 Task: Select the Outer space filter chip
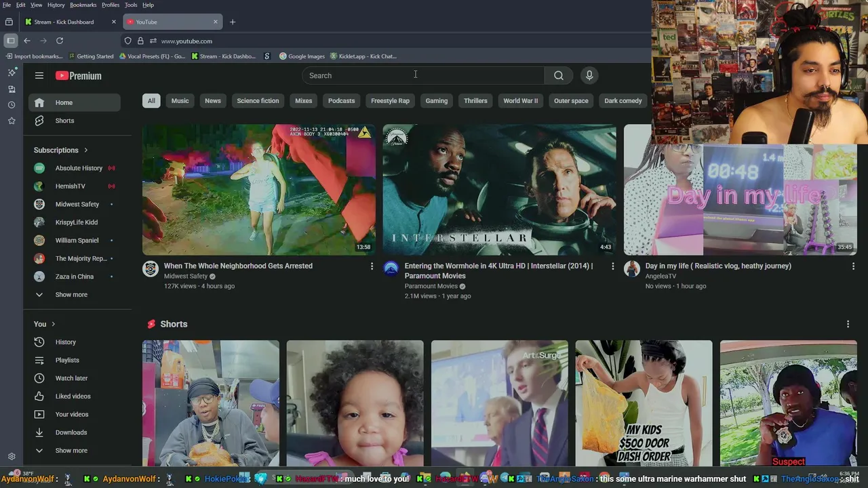(x=571, y=101)
